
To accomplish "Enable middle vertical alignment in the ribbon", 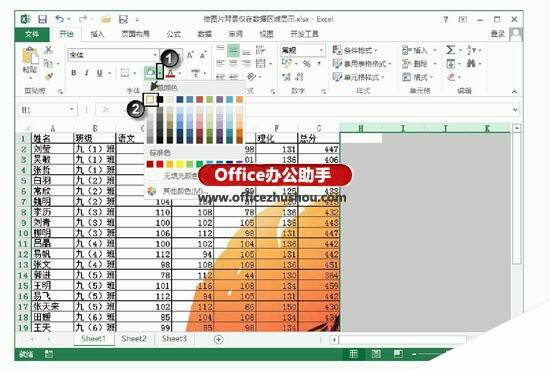I will click(233, 51).
